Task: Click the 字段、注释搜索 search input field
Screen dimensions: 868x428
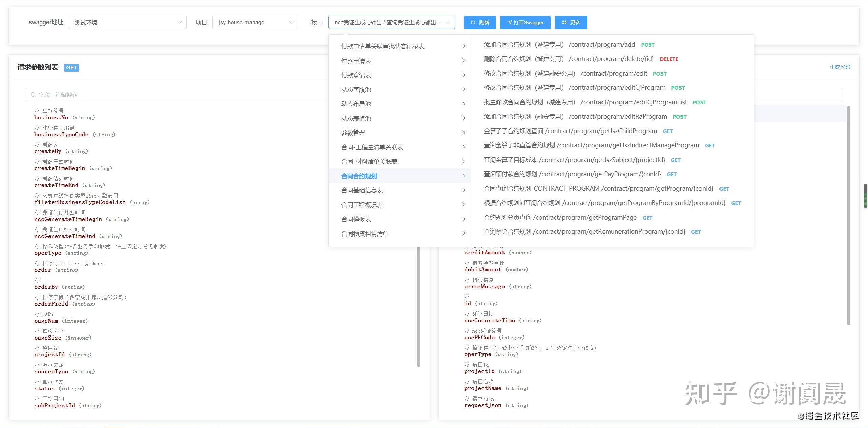Action: pos(136,95)
